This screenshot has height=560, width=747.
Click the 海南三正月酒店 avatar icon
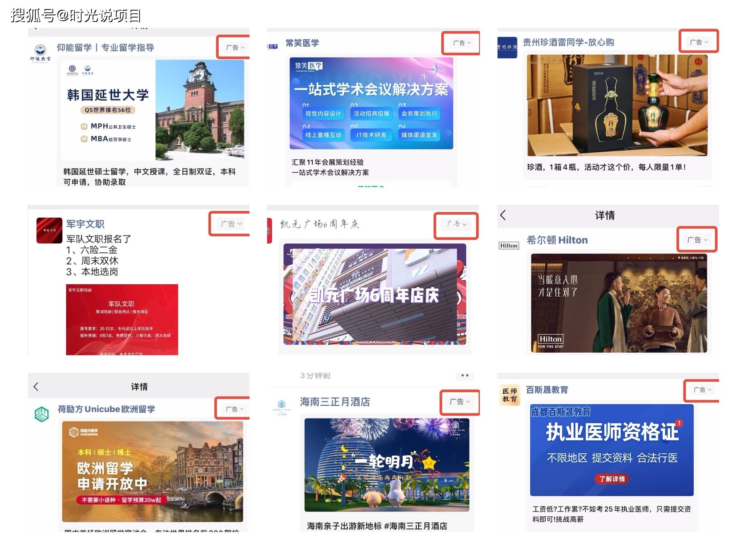282,407
